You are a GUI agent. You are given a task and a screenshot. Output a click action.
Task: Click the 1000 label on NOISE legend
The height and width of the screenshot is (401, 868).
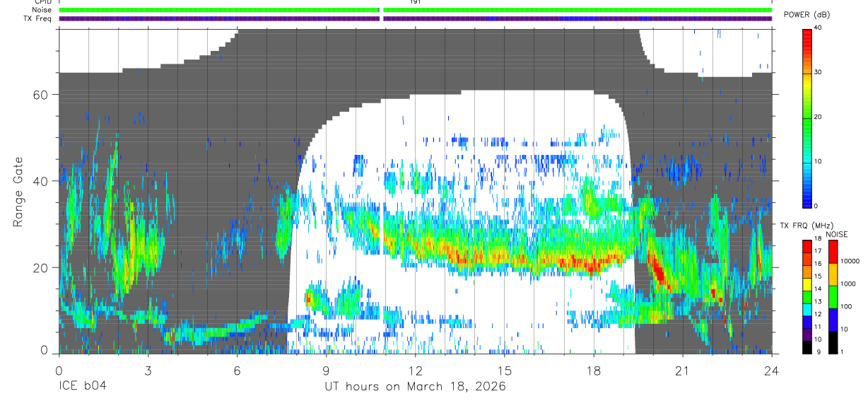point(848,284)
